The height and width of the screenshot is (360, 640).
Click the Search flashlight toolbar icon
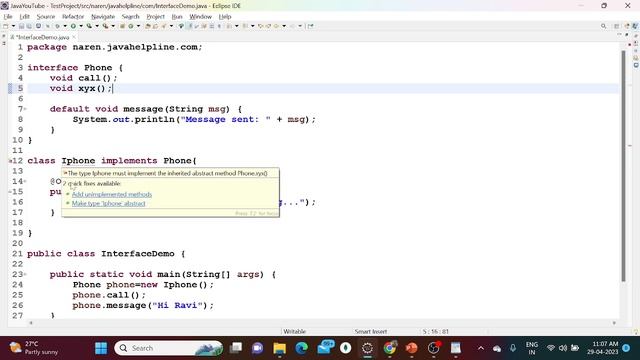click(x=164, y=26)
